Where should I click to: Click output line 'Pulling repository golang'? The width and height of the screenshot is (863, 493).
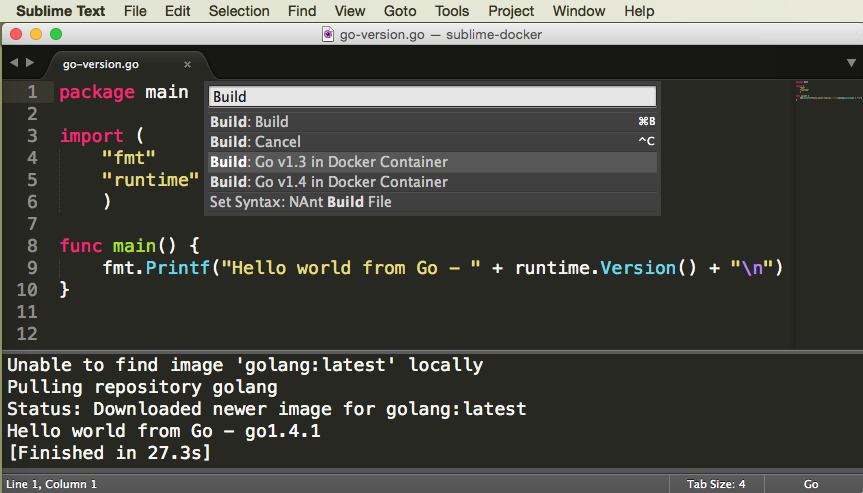pyautogui.click(x=142, y=387)
